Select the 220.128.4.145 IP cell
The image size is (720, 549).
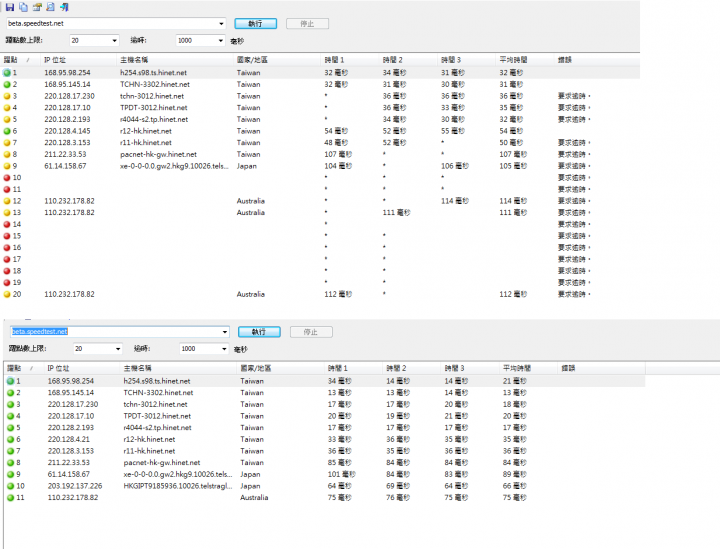click(68, 131)
